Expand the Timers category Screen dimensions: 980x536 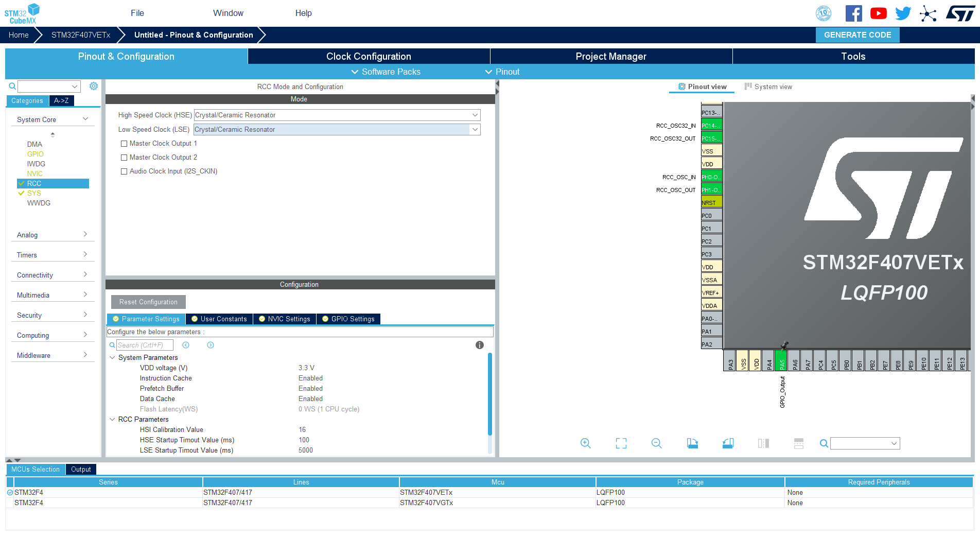click(52, 255)
